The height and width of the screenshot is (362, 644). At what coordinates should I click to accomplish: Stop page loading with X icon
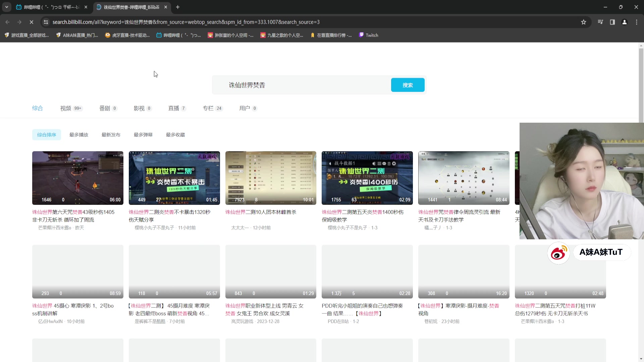point(31,22)
